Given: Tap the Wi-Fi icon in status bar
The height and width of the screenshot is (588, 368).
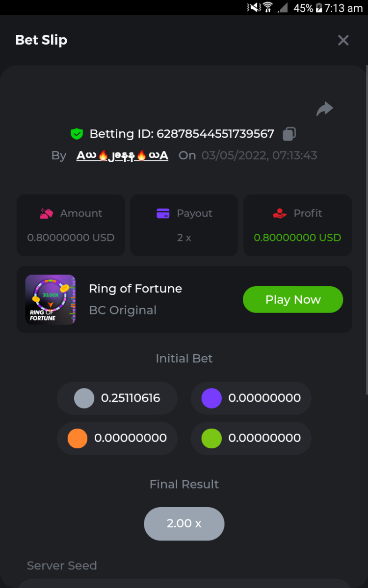Looking at the screenshot, I should click(267, 7).
